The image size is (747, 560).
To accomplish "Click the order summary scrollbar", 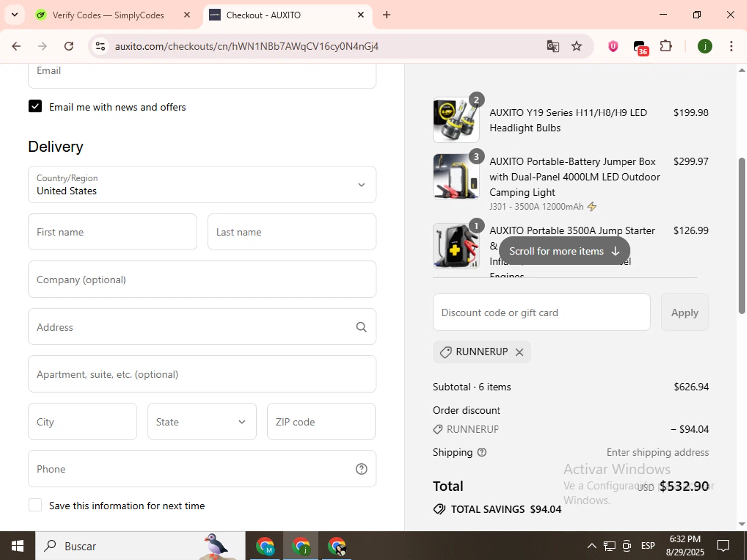I will tap(742, 235).
